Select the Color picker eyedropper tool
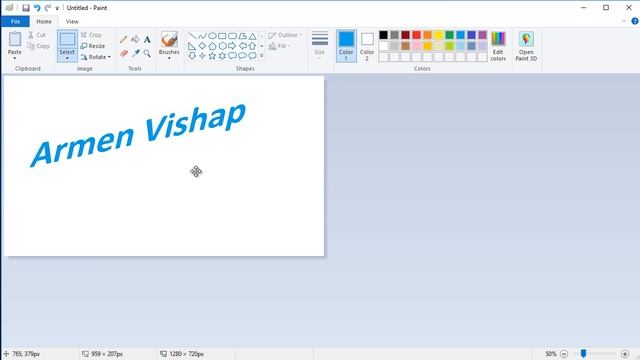 pyautogui.click(x=135, y=53)
